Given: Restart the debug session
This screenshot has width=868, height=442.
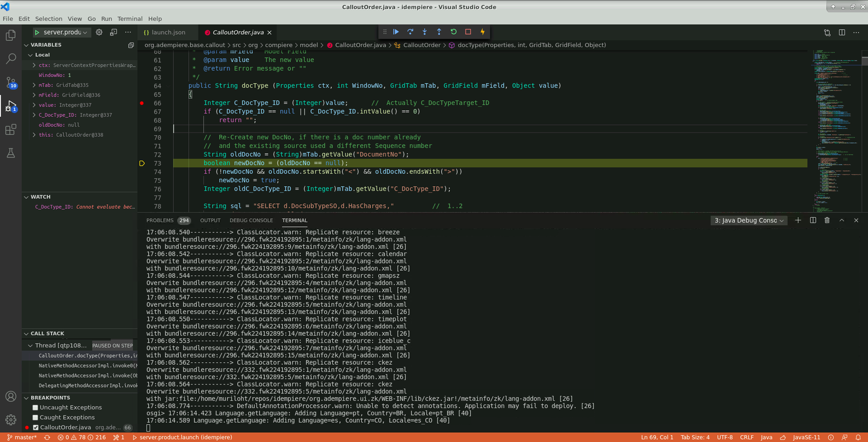Looking at the screenshot, I should tap(454, 32).
